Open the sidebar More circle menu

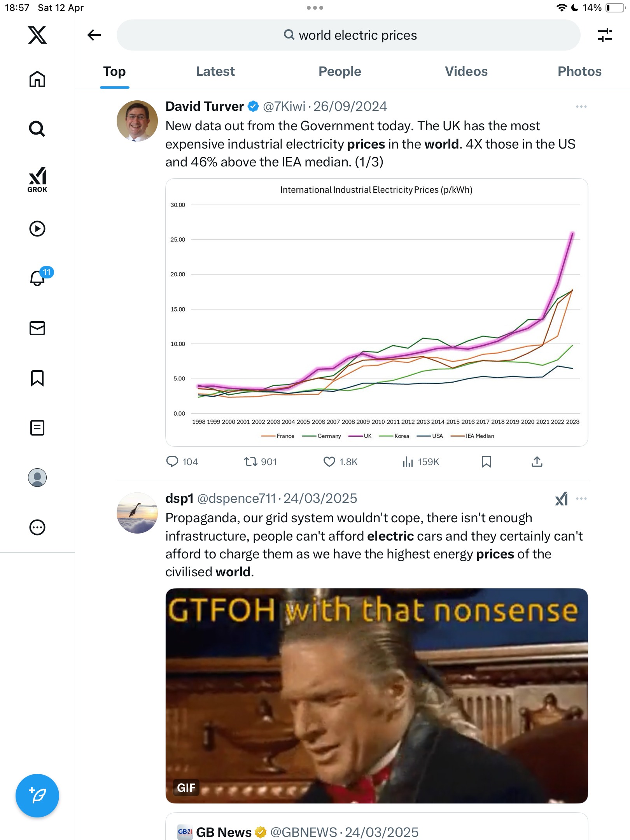(x=37, y=527)
